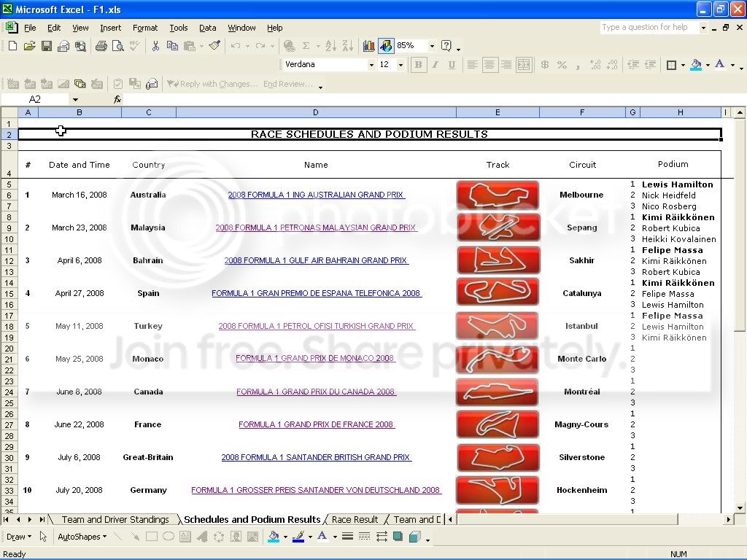This screenshot has height=560, width=747.
Task: Select the Format Painter brush
Action: (x=215, y=46)
